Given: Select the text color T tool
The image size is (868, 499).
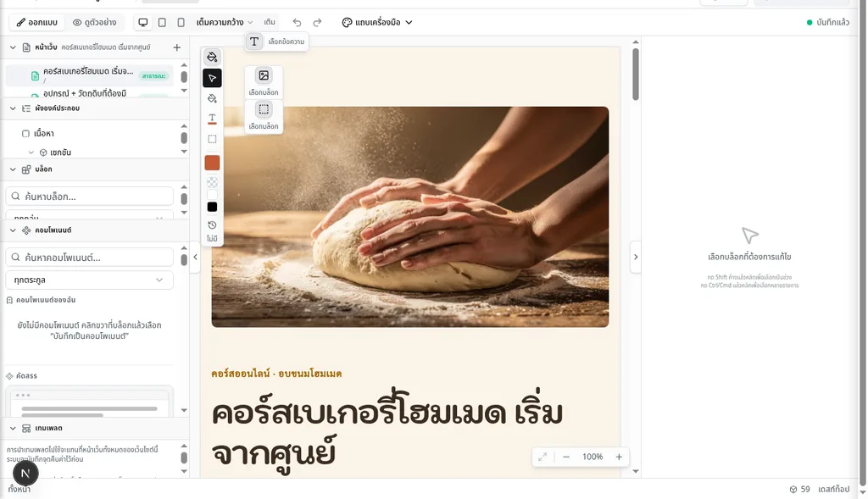Looking at the screenshot, I should (x=212, y=119).
